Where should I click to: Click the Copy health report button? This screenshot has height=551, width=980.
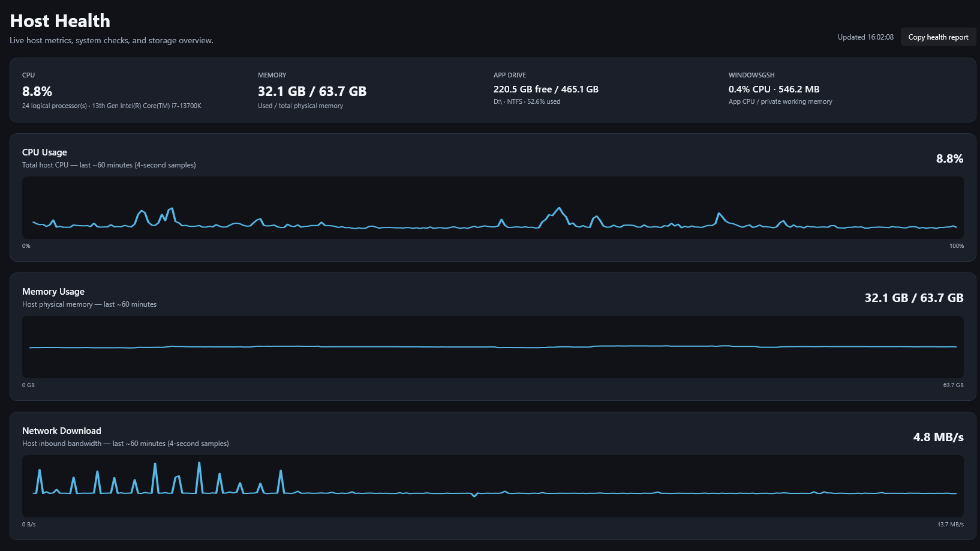tap(938, 37)
